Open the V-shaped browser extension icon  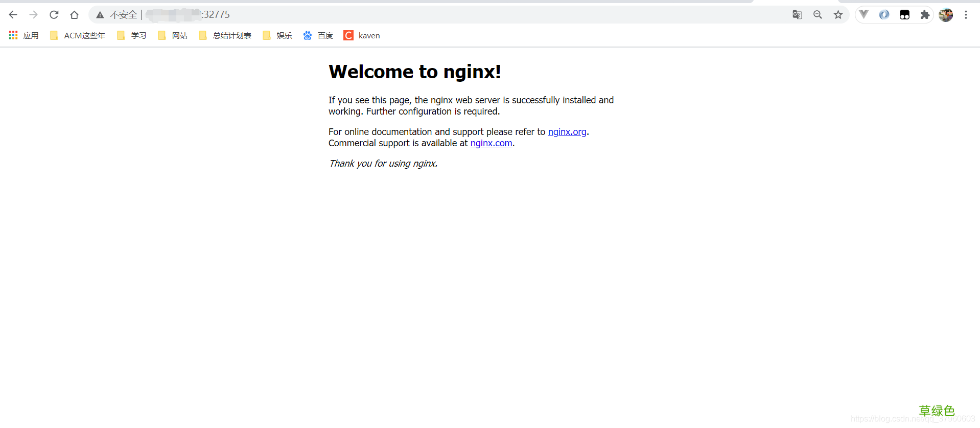[864, 14]
